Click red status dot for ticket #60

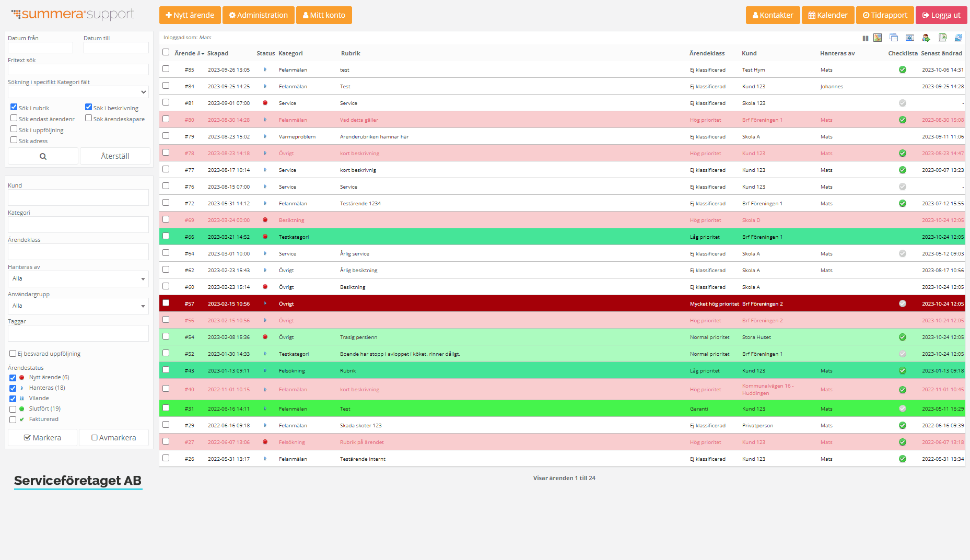pos(265,287)
